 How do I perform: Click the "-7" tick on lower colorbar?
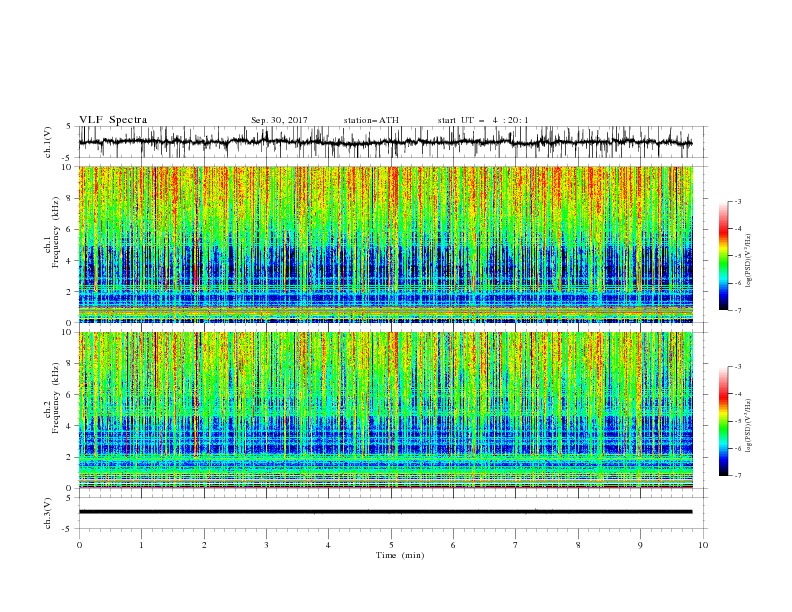point(737,476)
